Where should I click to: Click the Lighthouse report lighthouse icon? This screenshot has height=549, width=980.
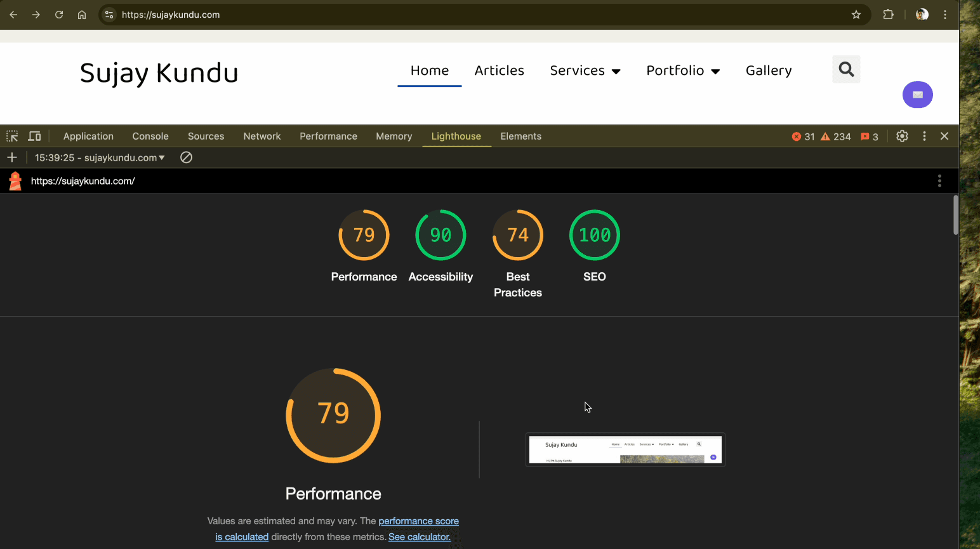(14, 180)
